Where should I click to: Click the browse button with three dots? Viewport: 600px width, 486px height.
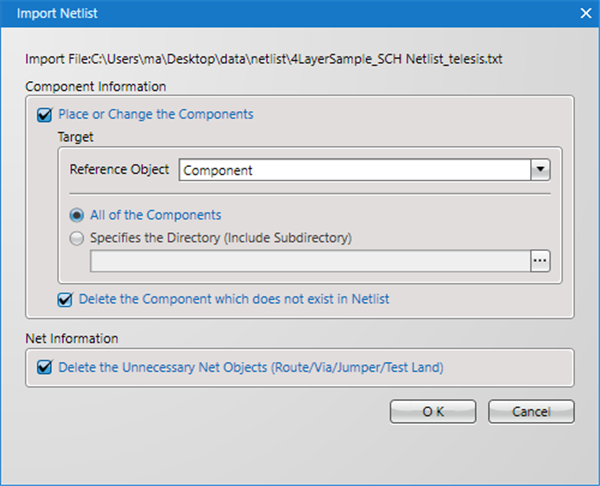(x=540, y=261)
